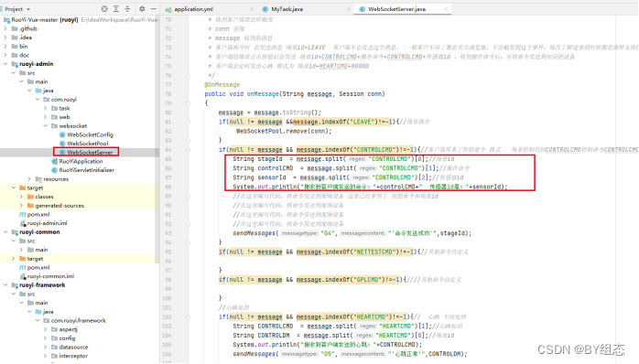
Task: Open the Project panel settings gear
Action: click(x=142, y=9)
